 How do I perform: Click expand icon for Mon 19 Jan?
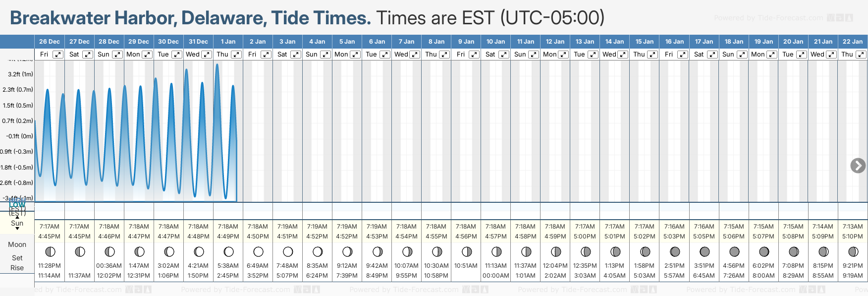tap(771, 55)
